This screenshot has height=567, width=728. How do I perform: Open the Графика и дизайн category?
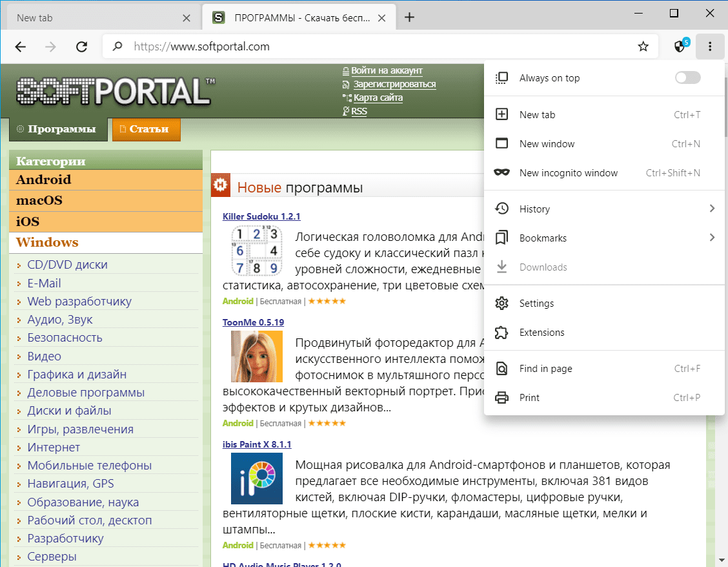tap(77, 374)
